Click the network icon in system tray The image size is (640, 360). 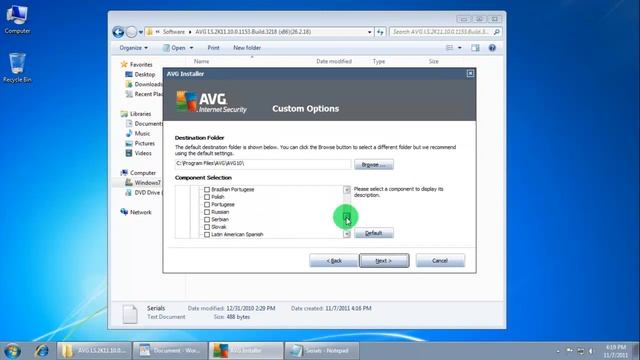click(x=580, y=351)
